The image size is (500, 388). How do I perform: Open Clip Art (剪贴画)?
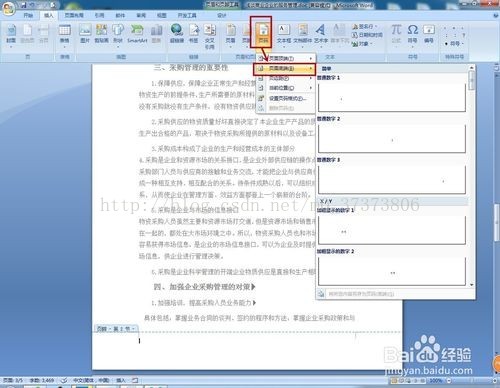coord(102,35)
